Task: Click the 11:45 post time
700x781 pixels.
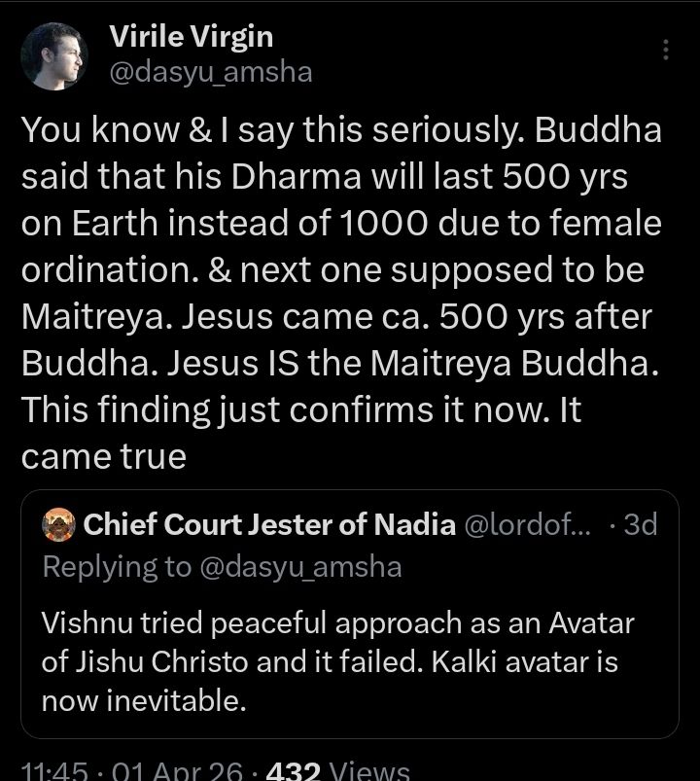Action: 49,772
